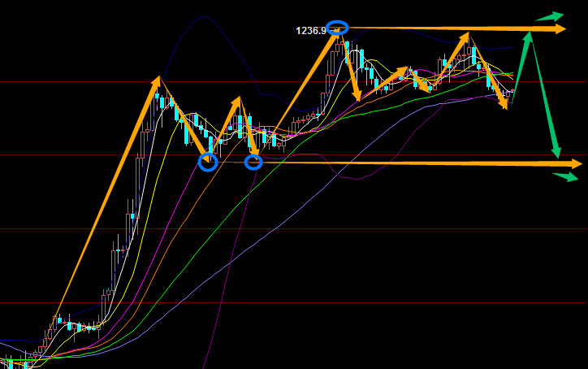Click the arrowhead ending the upper orange horizontal line

pyautogui.click(x=560, y=28)
